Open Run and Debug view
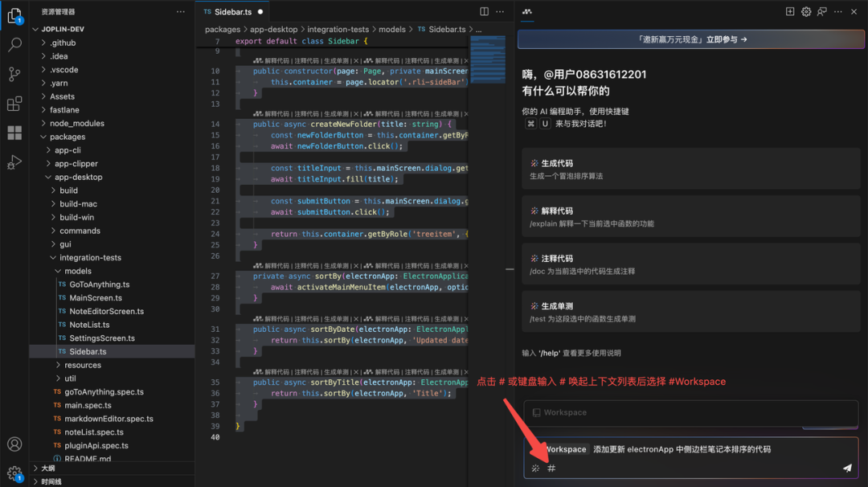The height and width of the screenshot is (487, 868). point(14,162)
